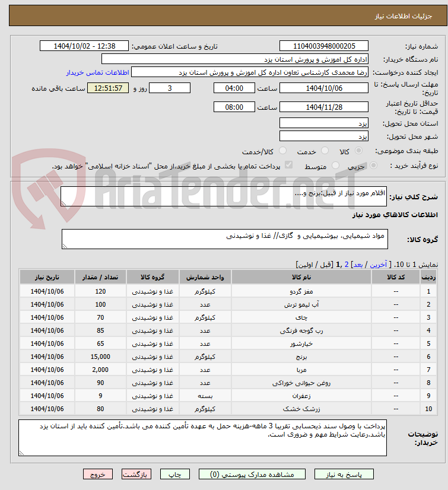This screenshot has width=448, height=490.
Task: Click the بعد next page link
Action: pos(358,265)
